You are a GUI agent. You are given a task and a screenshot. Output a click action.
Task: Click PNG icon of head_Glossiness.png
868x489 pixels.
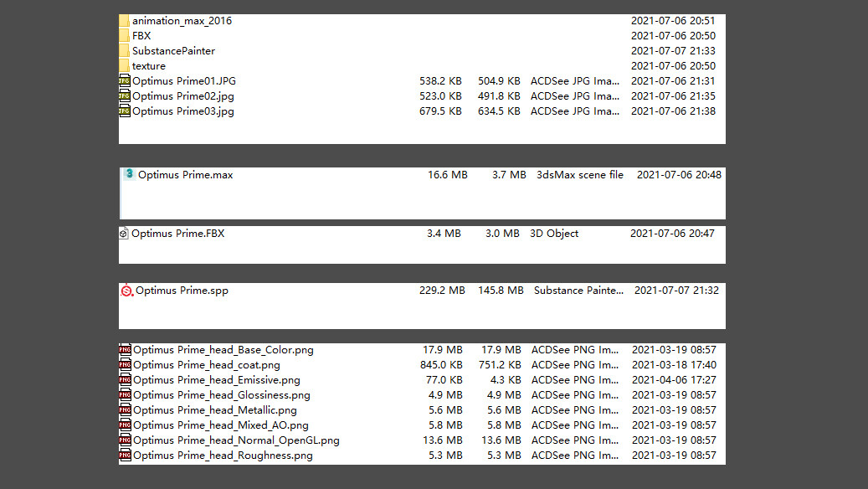point(125,395)
